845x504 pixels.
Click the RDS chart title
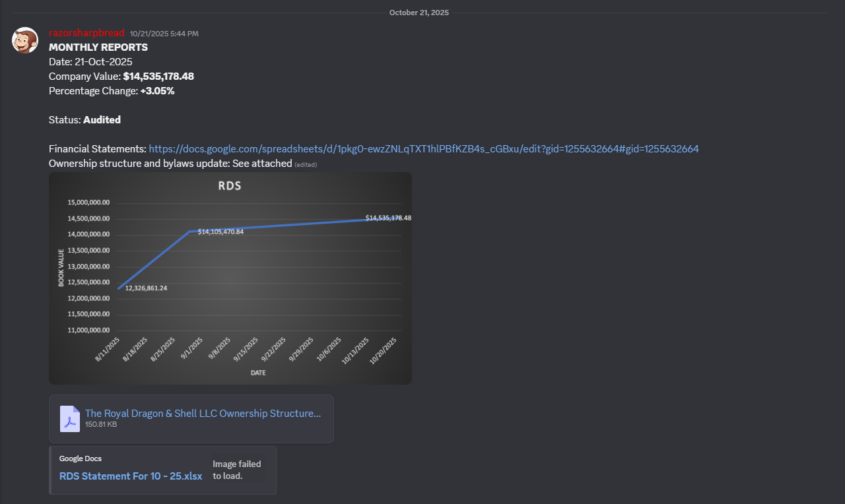click(230, 186)
